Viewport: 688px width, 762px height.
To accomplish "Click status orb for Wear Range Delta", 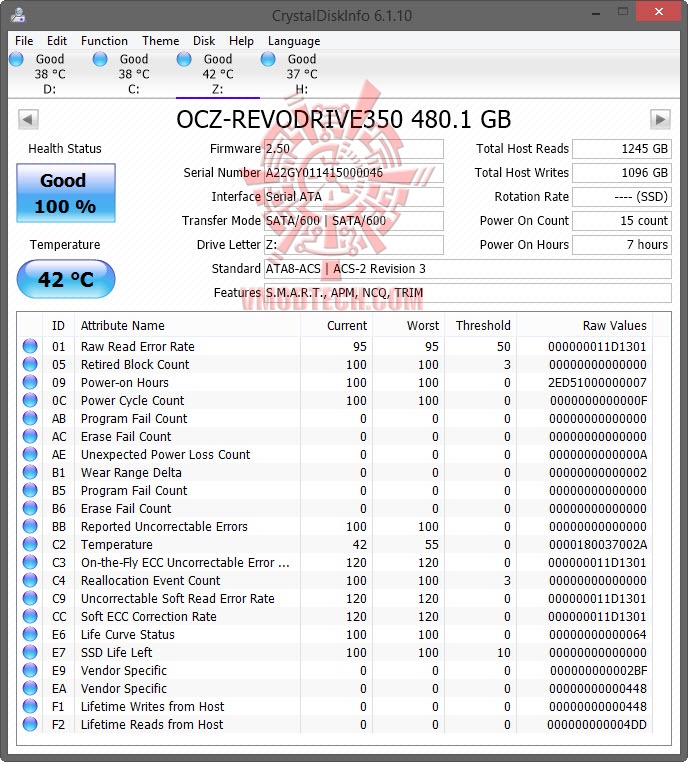I will click(x=30, y=472).
